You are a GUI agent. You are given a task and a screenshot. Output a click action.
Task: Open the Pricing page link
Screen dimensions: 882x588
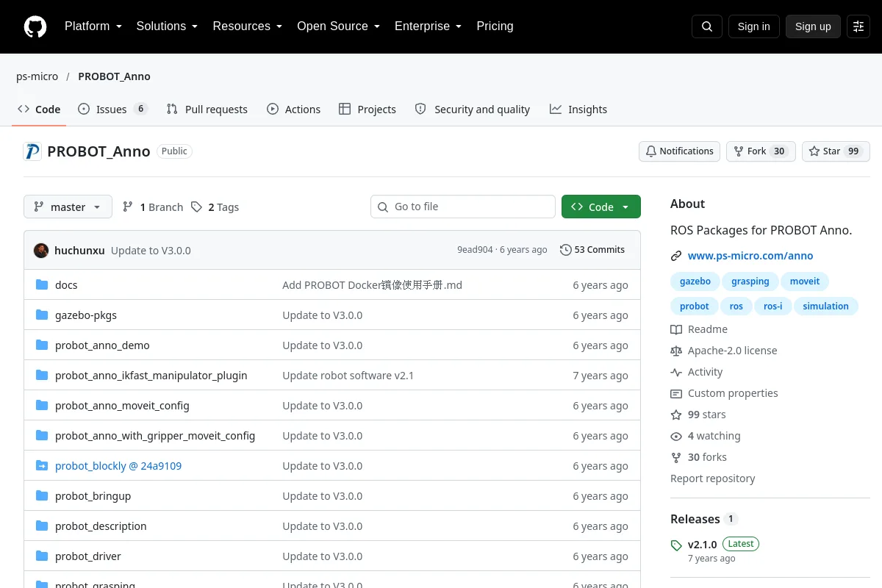point(495,26)
